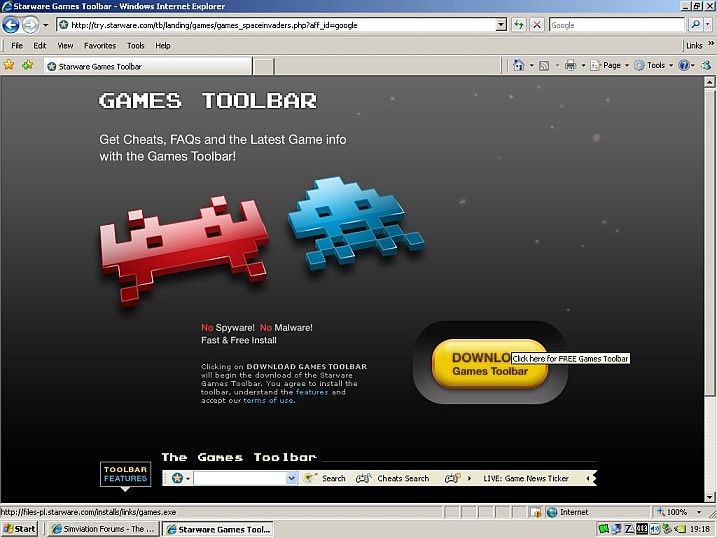Click the Help question mark icon
Image resolution: width=717 pixels, height=538 pixels.
[x=685, y=65]
